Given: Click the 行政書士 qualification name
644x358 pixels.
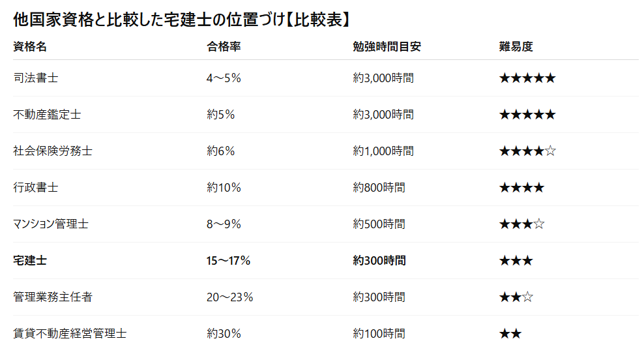Looking at the screenshot, I should [35, 188].
